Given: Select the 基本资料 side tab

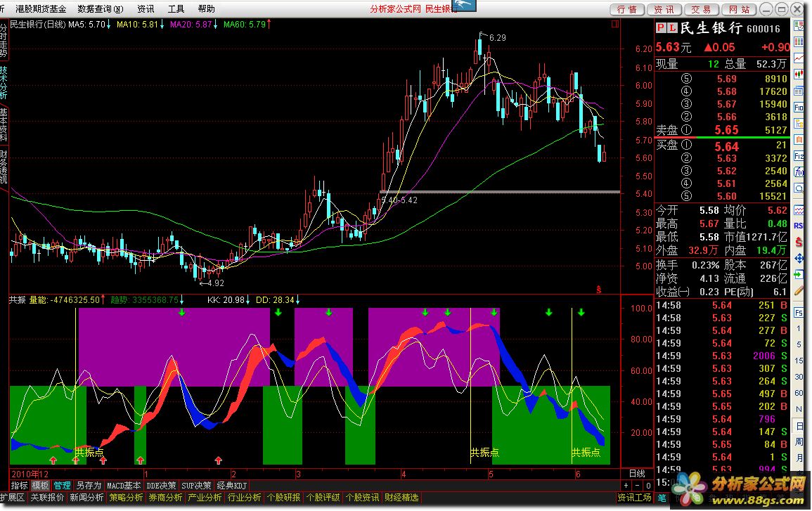Looking at the screenshot, I should coord(4,125).
